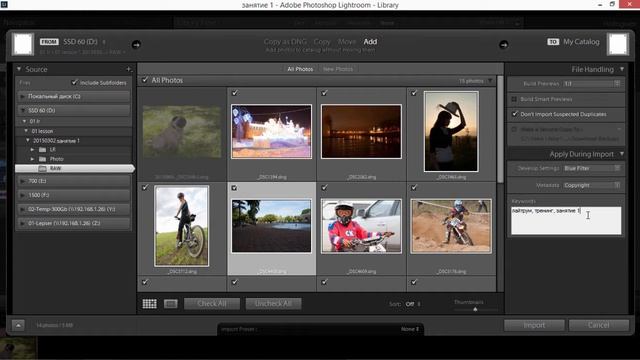This screenshot has height=360, width=640.
Task: Enable Build Smart Previews checkbox
Action: tap(514, 99)
